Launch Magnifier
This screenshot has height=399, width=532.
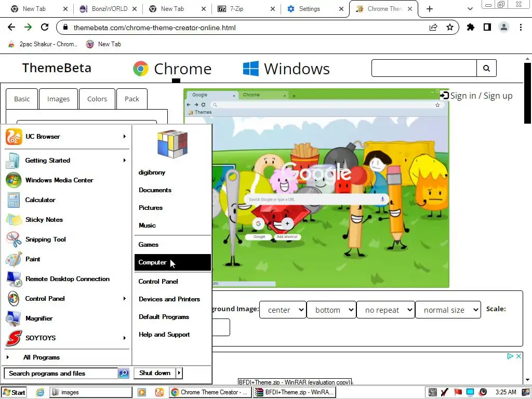pyautogui.click(x=66, y=318)
